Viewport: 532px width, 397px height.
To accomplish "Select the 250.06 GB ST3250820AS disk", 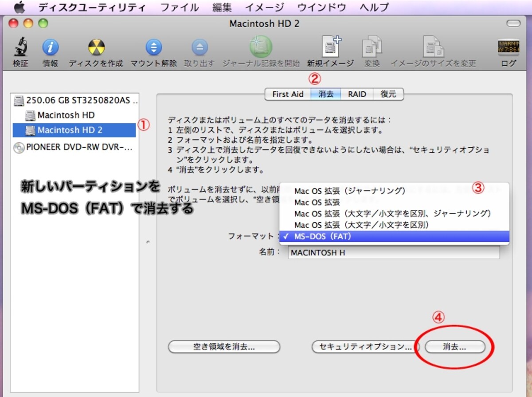I will point(76,100).
